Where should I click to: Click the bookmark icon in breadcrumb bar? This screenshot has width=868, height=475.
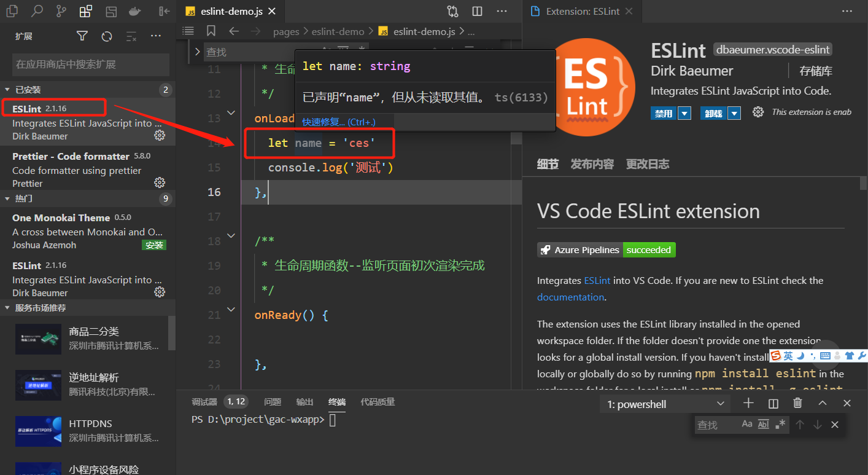click(211, 31)
